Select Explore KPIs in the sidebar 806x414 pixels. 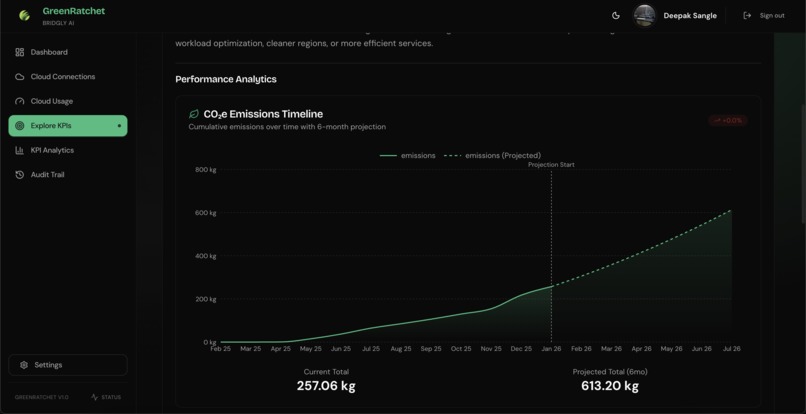68,125
